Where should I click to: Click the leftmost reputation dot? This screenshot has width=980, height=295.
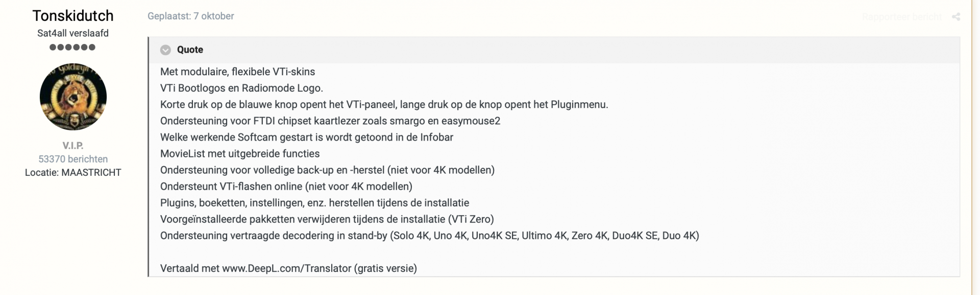[52, 47]
